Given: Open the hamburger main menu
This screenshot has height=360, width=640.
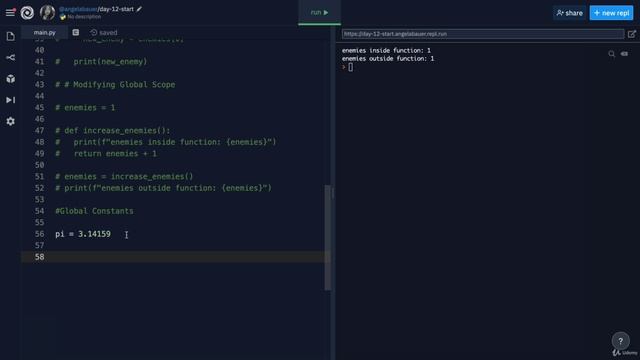Looking at the screenshot, I should (10, 13).
